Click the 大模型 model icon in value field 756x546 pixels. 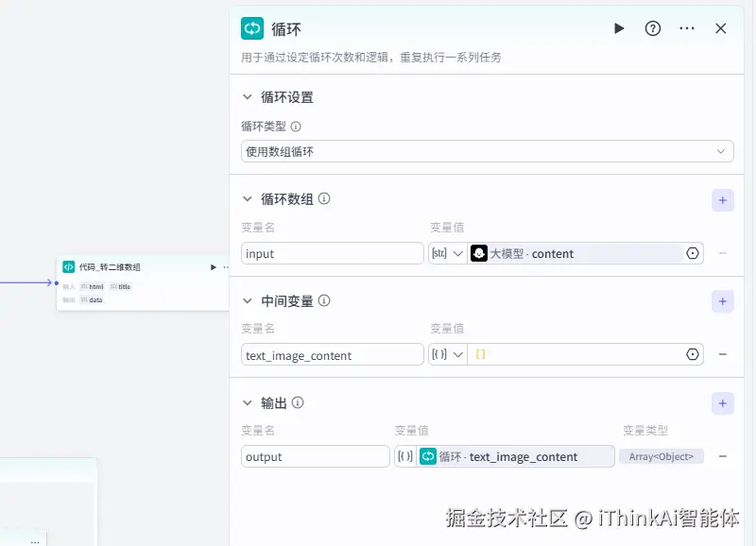[479, 253]
